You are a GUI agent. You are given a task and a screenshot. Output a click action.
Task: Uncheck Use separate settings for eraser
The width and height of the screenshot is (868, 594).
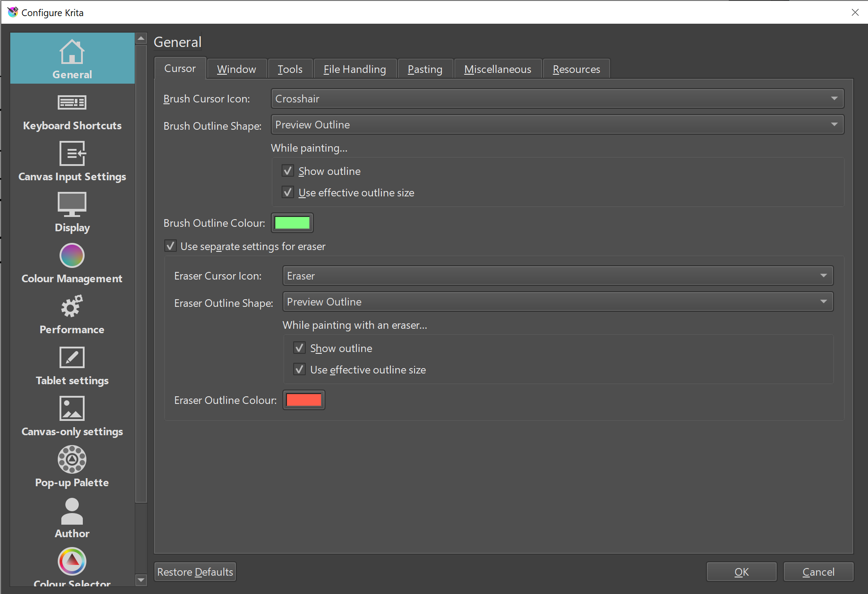[x=171, y=246]
